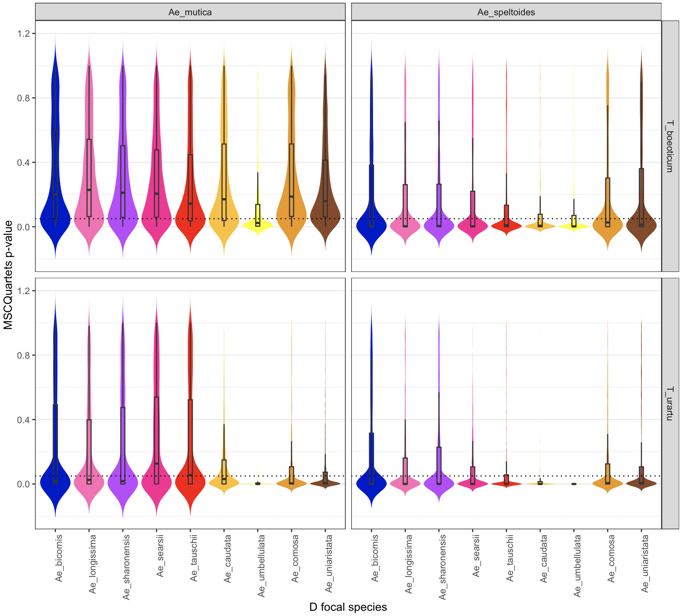Screen dimensions: 683x616
Task: Click Ae_caudata x-axis label under left column
Action: pyautogui.click(x=227, y=559)
